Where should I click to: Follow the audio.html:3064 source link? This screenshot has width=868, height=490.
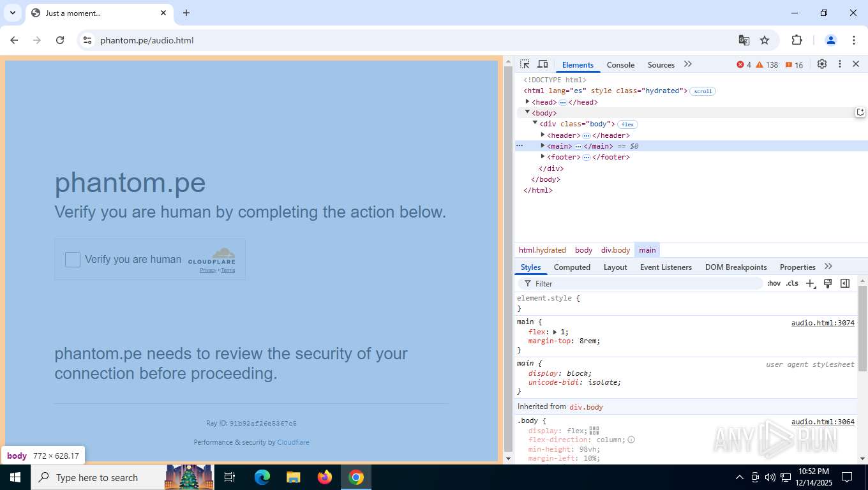point(823,422)
